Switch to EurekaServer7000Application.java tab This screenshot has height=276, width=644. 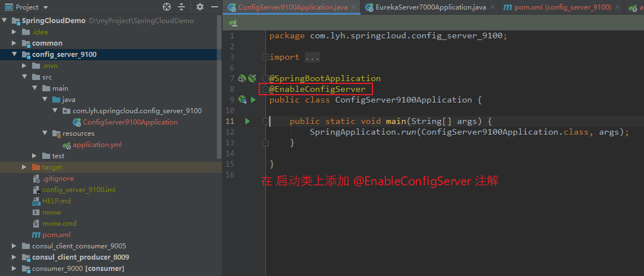430,7
